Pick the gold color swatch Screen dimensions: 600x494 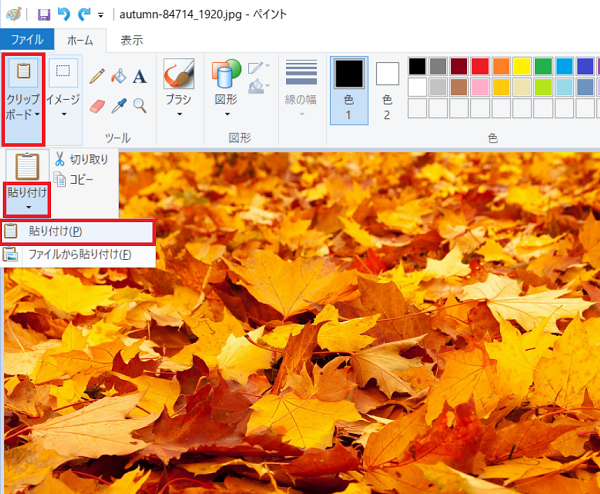pyautogui.click(x=501, y=87)
